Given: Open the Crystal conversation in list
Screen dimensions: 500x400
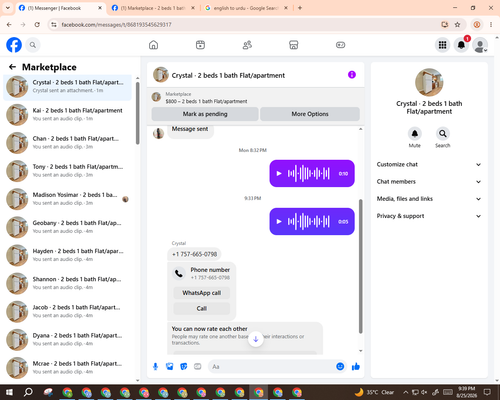Looking at the screenshot, I should coord(67,87).
